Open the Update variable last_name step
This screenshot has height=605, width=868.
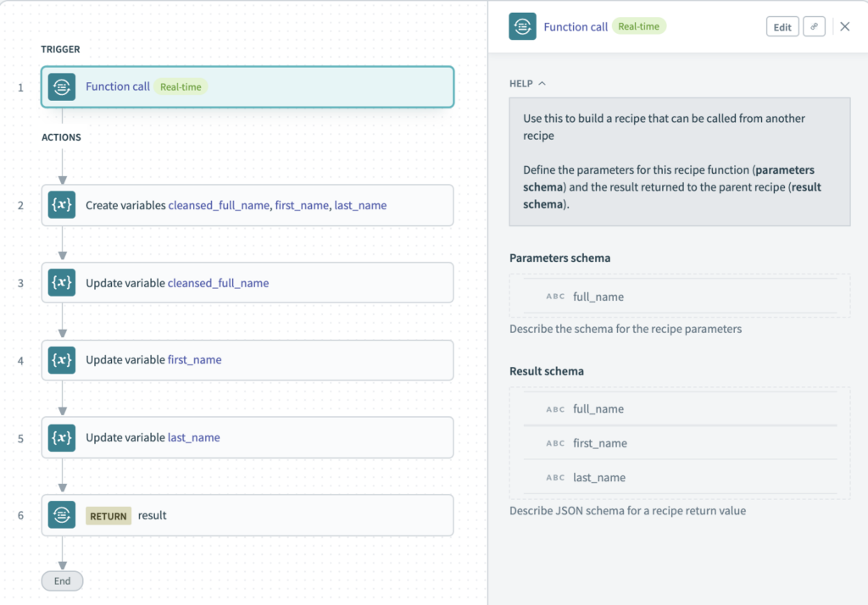248,437
